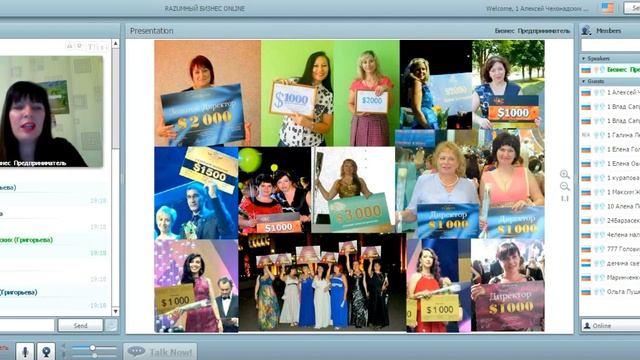Click the green chat sender name ending (Григорьева)
This screenshot has height=360, width=640.
point(27,240)
